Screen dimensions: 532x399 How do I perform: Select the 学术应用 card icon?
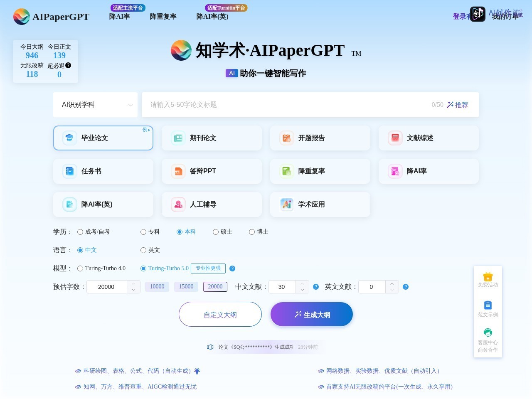(x=286, y=204)
